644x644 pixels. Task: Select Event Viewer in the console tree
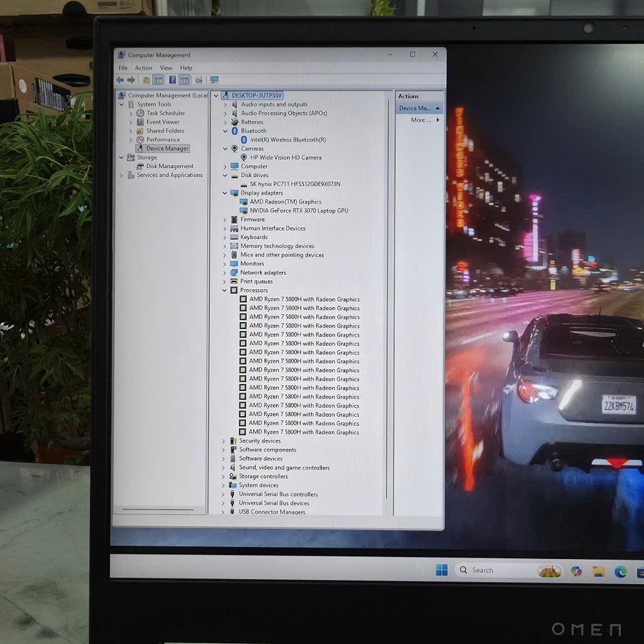coord(163,122)
